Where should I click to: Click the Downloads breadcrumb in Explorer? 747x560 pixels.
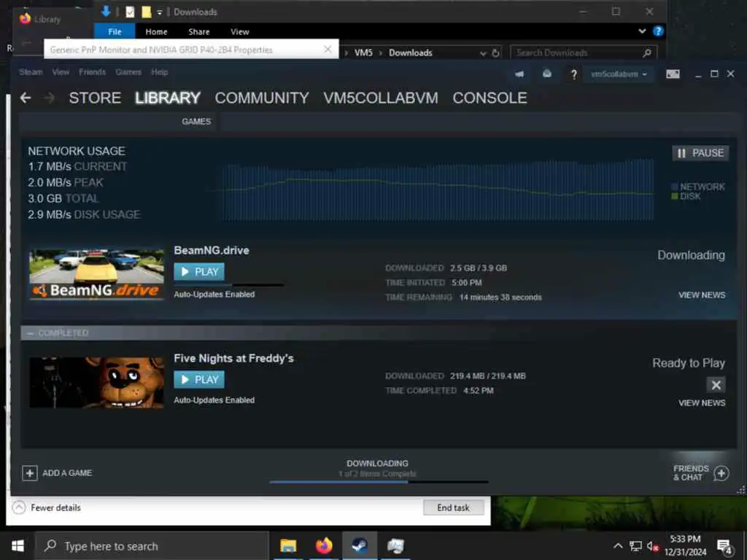(410, 52)
